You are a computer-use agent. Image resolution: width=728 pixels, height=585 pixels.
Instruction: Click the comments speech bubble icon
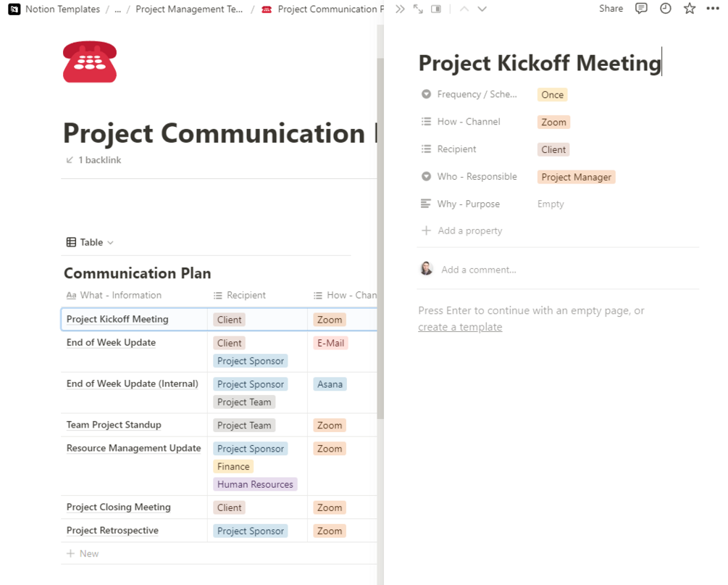point(641,9)
